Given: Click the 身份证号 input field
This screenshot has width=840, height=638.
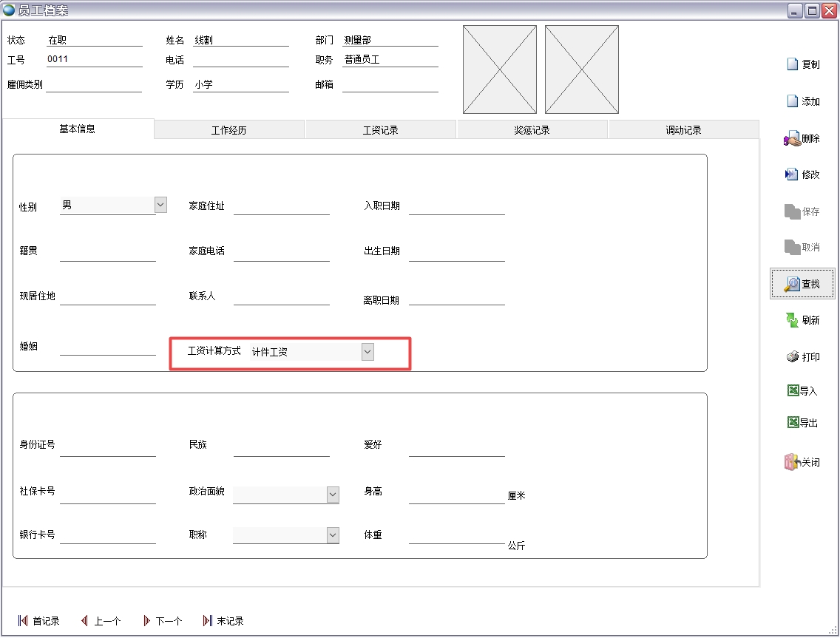Looking at the screenshot, I should [107, 447].
